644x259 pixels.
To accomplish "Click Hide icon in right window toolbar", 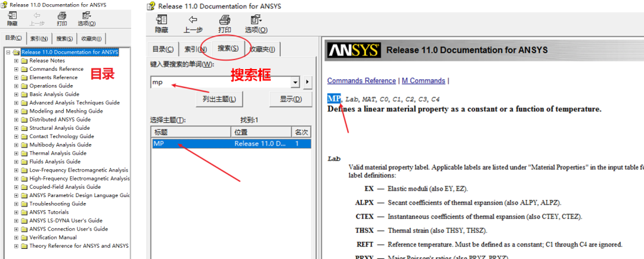I will (162, 20).
